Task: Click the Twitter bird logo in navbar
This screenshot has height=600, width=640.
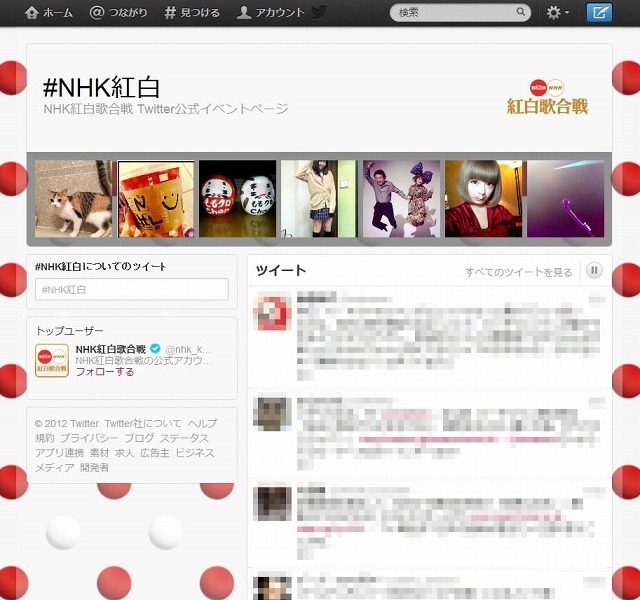Action: (319, 13)
